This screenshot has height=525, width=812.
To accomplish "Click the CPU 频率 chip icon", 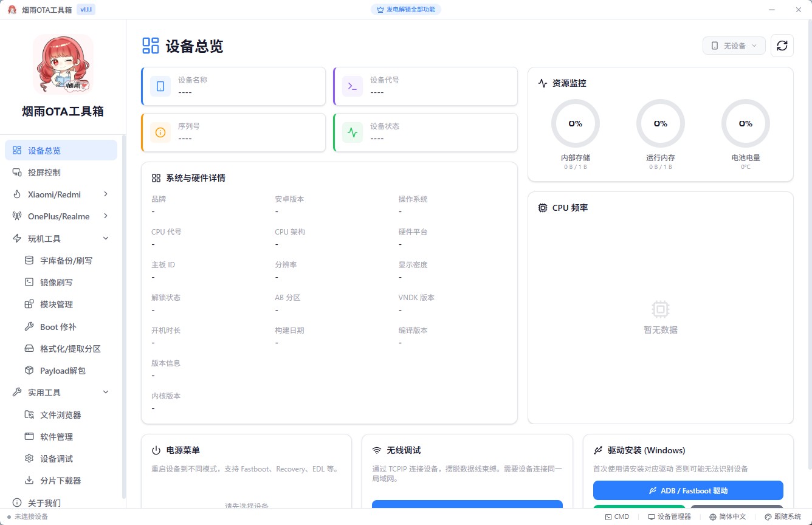I will pyautogui.click(x=543, y=208).
